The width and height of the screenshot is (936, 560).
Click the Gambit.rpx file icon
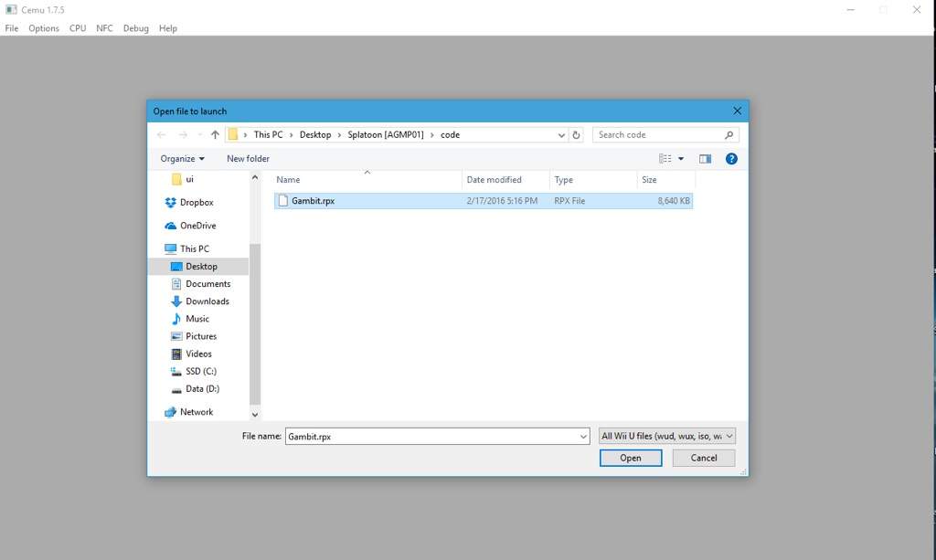point(283,201)
